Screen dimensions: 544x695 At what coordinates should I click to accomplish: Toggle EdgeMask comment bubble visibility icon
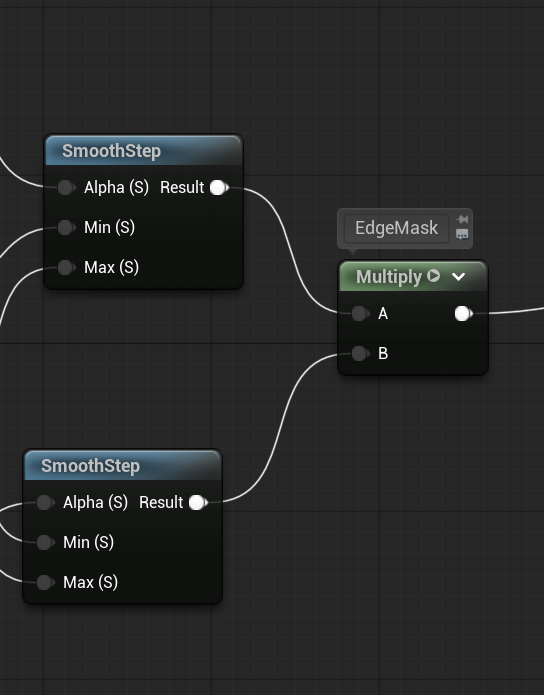pos(462,234)
